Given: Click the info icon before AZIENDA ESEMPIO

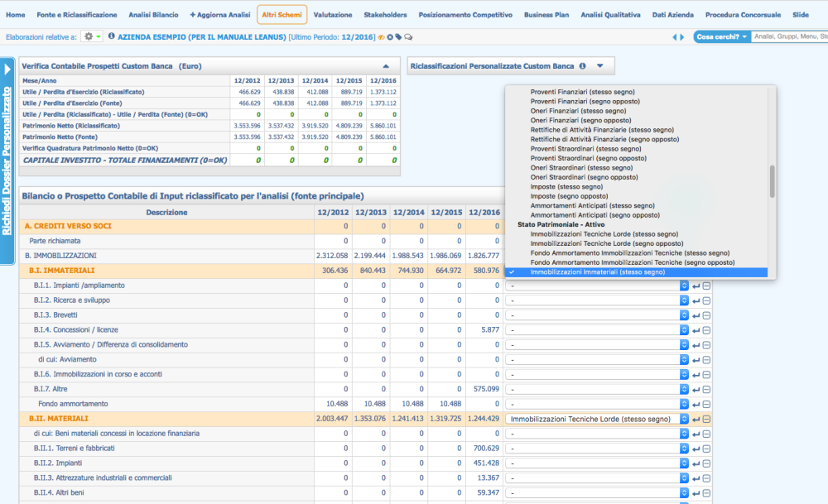Looking at the screenshot, I should (111, 37).
